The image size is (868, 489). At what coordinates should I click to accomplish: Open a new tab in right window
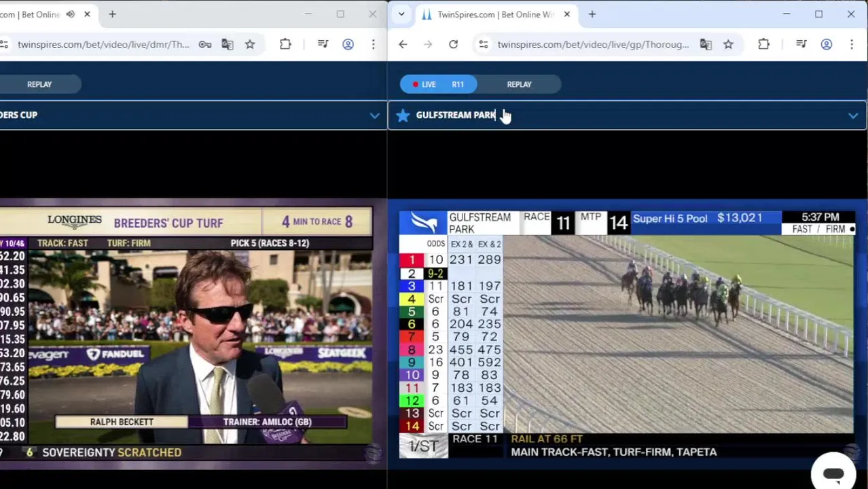click(x=592, y=14)
